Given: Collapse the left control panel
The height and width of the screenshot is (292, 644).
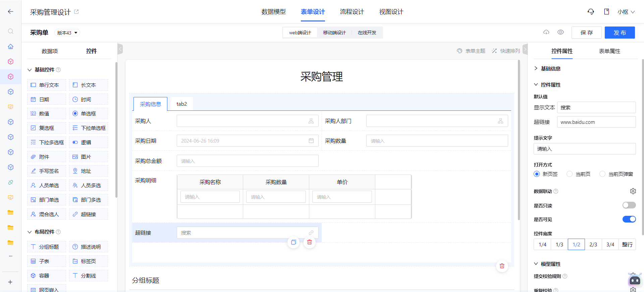Looking at the screenshot, I should point(120,49).
